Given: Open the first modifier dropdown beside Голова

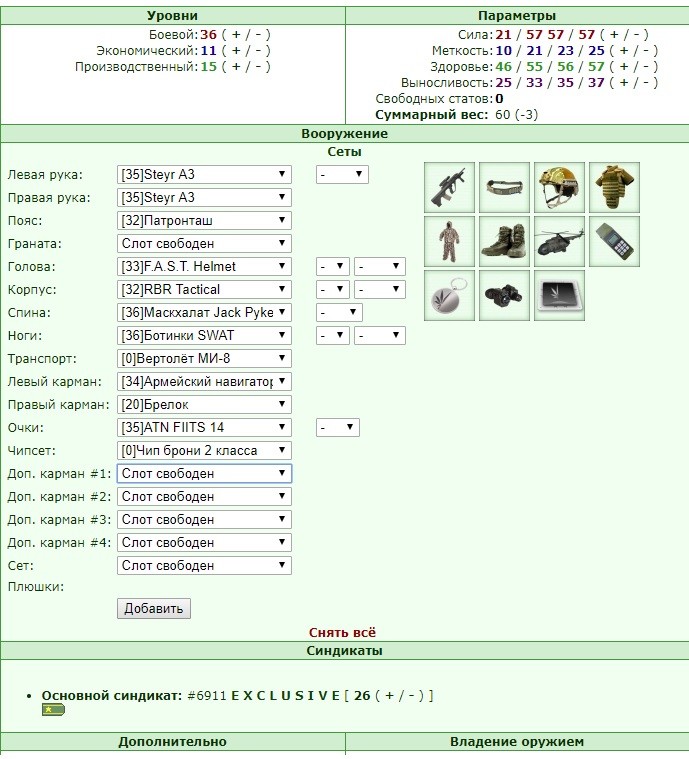Looking at the screenshot, I should tap(333, 266).
